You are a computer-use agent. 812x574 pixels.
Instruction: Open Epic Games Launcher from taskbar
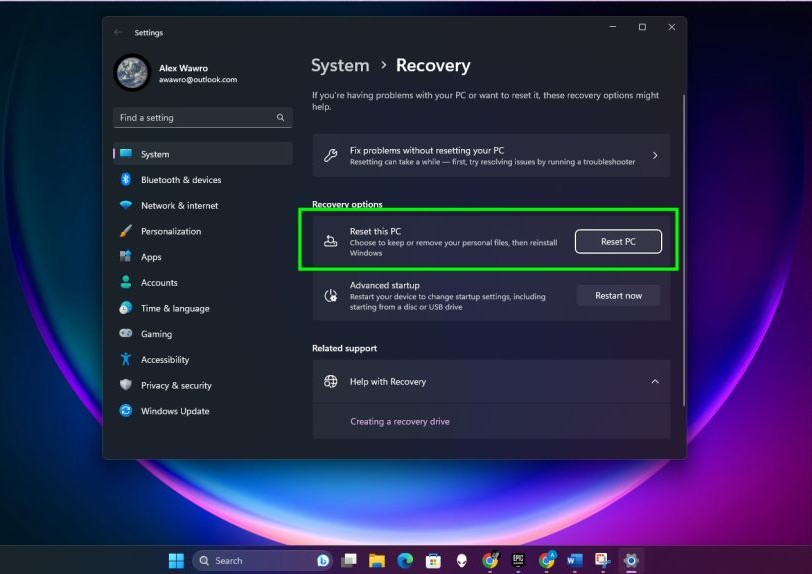[x=518, y=560]
